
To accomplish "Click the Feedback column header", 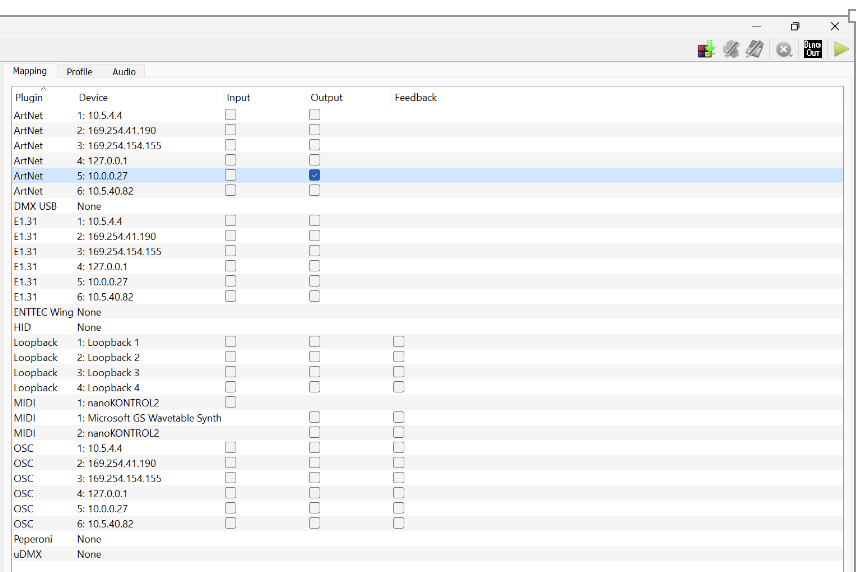I will point(415,98).
